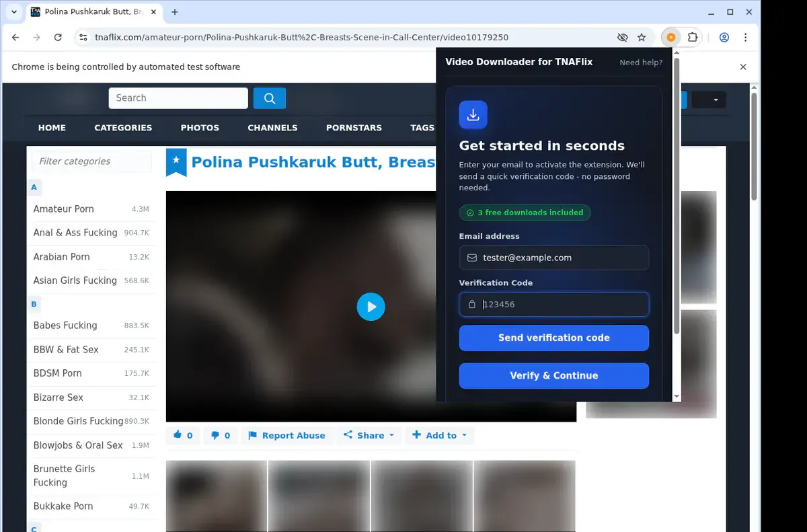Open the TAGS nav item

(422, 128)
